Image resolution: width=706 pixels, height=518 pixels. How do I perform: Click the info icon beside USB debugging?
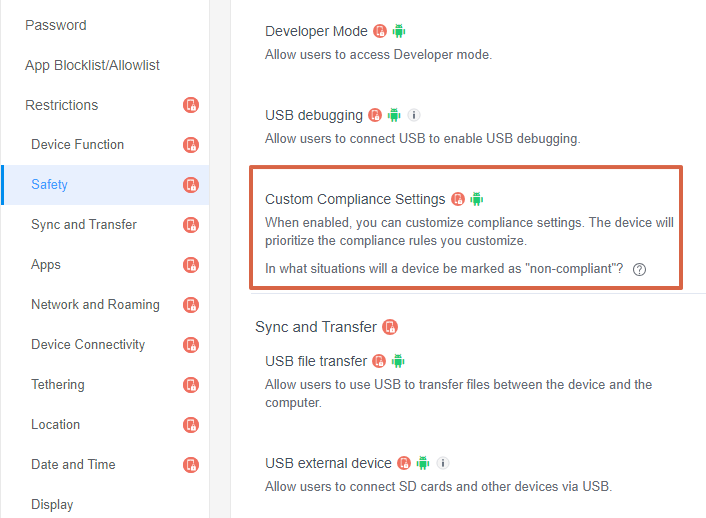[414, 115]
